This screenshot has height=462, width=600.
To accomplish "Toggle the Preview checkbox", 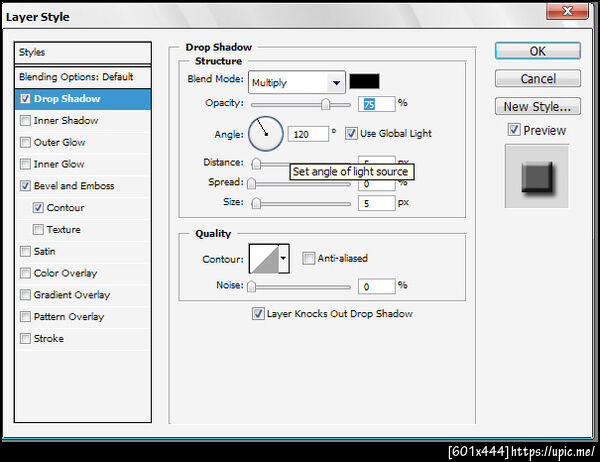I will (514, 130).
